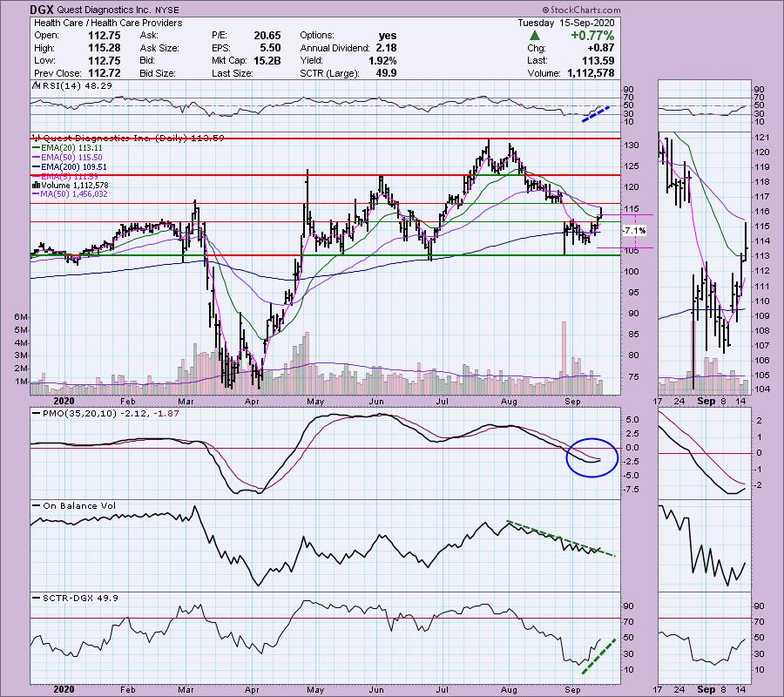
Task: Select the P/E value 20.65
Action: click(267, 36)
